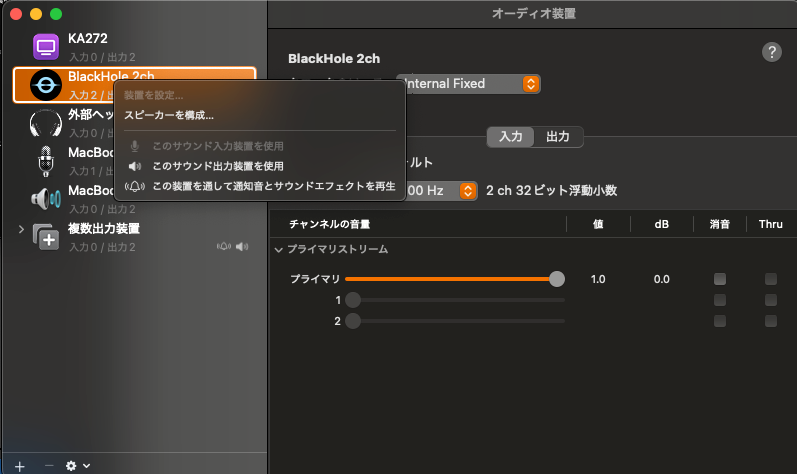Screen dimensions: 797x474
Task: Toggle mute checkbox for channel 2
Action: pos(720,321)
